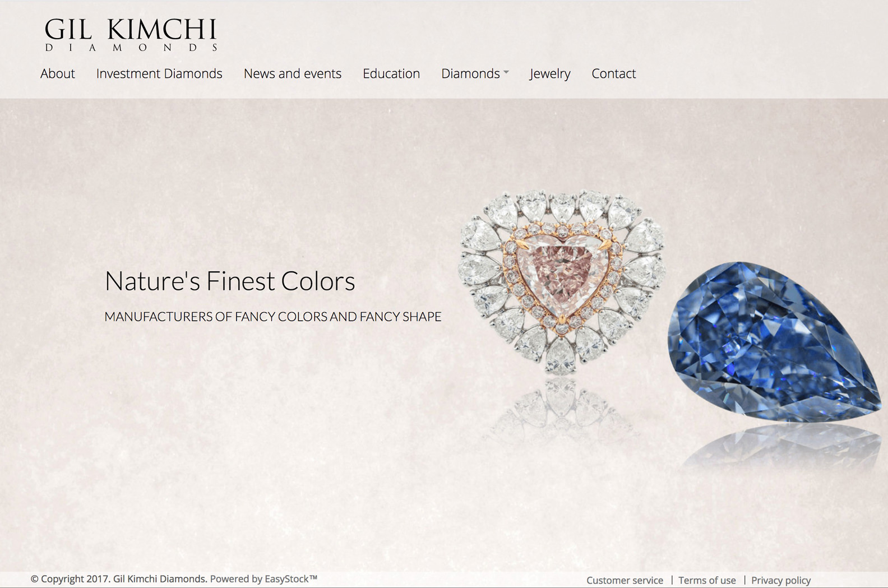Click the Manufacturers of Fancy Colors subtitle
The image size is (888, 588).
[273, 317]
